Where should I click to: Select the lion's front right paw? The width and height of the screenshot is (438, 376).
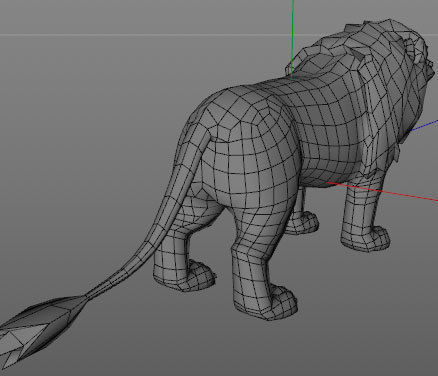pyautogui.click(x=366, y=238)
